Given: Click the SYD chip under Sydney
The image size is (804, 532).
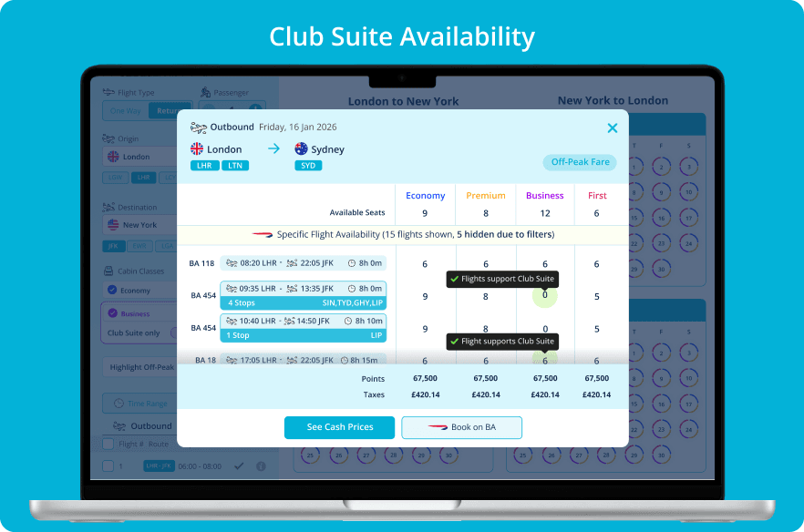Looking at the screenshot, I should point(308,166).
